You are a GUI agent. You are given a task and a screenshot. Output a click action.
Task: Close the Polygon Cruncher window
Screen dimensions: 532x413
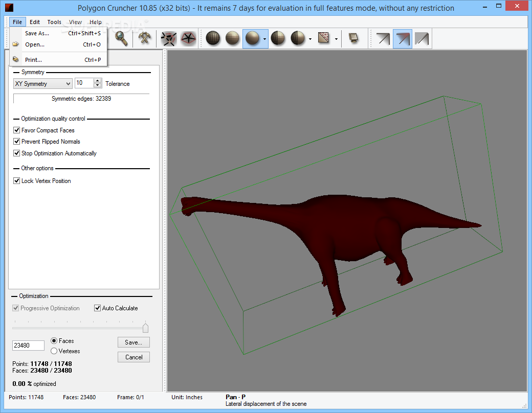(517, 6)
